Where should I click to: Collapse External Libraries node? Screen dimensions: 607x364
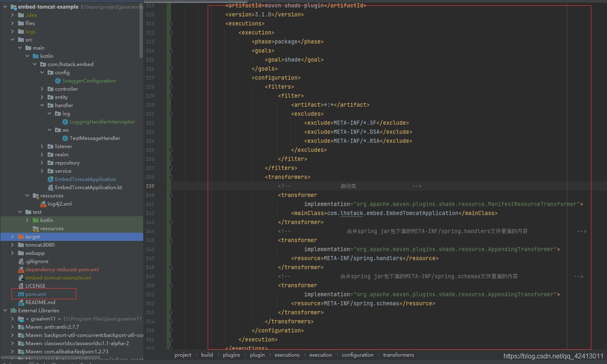[5, 311]
